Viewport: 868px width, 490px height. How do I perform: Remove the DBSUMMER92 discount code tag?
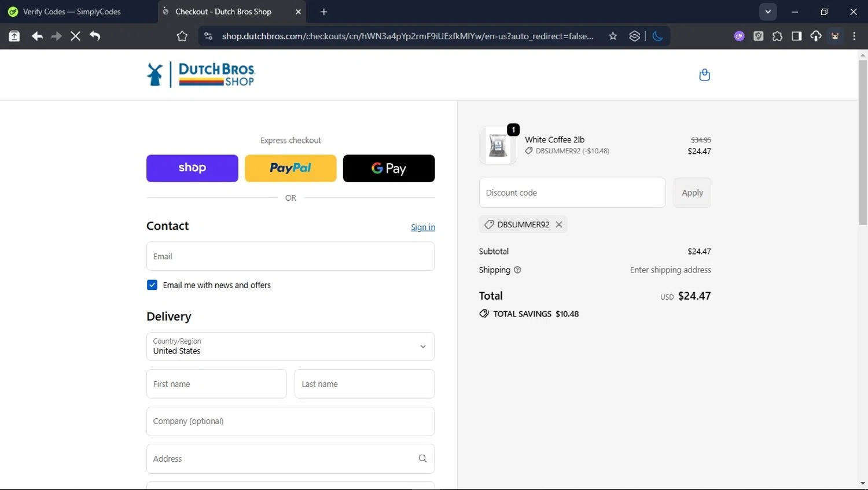[559, 224]
